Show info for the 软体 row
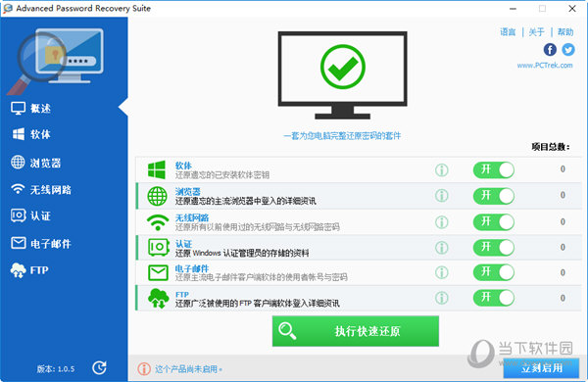The image size is (588, 382). click(x=442, y=169)
